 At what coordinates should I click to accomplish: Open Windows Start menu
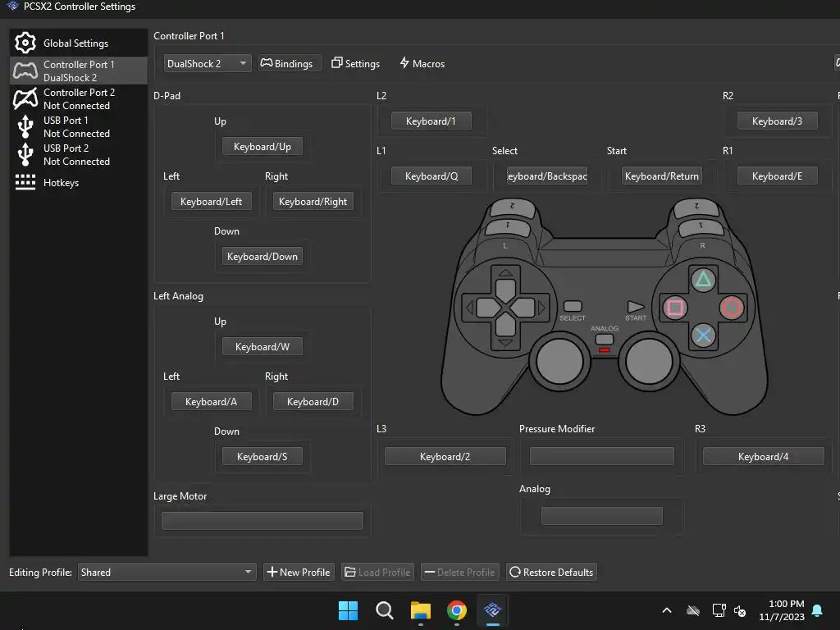click(348, 610)
